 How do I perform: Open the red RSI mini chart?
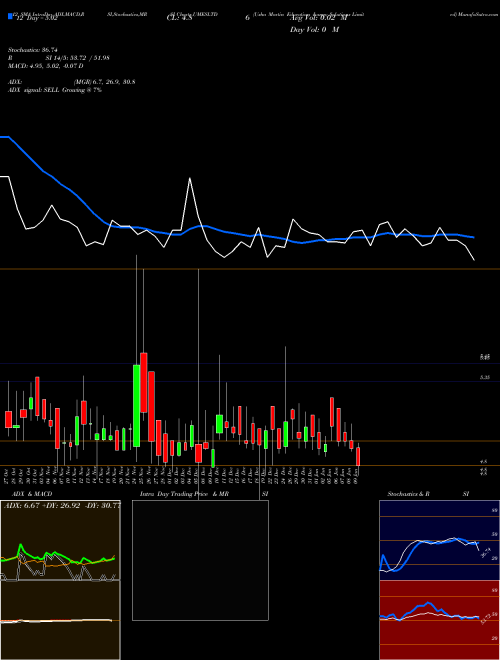[x=439, y=620]
